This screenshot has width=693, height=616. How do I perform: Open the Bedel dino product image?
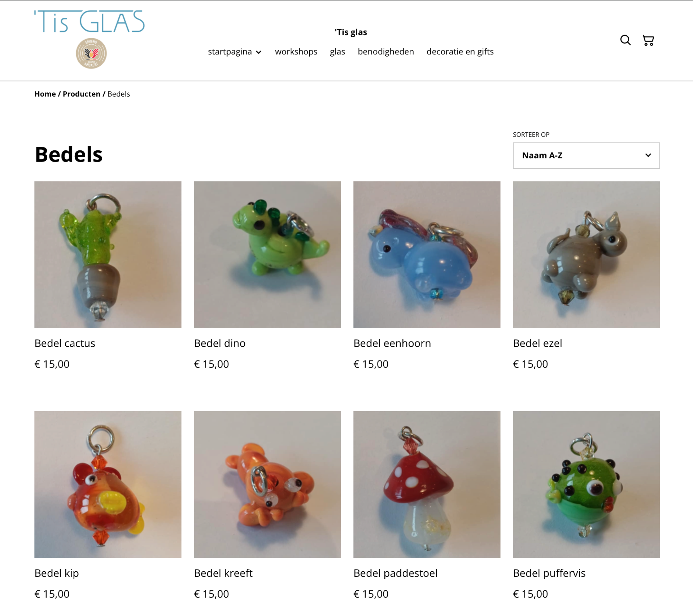click(267, 255)
